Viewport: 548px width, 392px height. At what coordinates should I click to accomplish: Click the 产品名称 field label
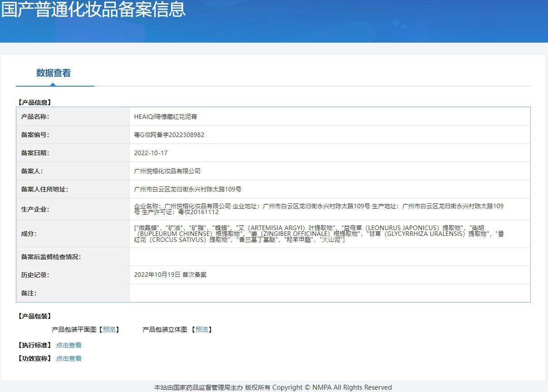(35, 117)
